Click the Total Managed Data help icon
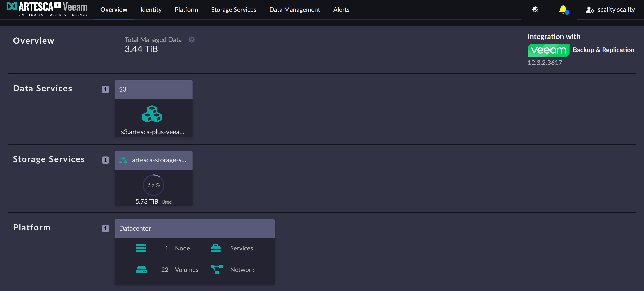The image size is (644, 291). (x=192, y=40)
